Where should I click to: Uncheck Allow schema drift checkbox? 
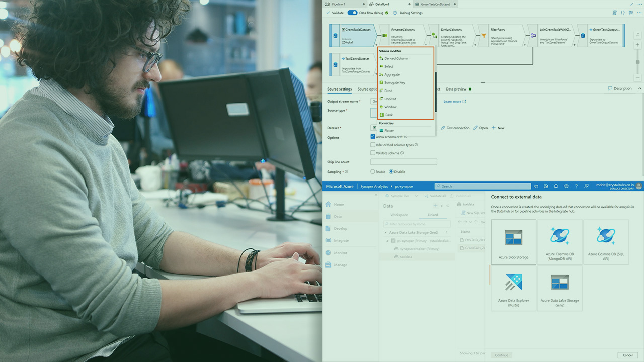pos(373,137)
